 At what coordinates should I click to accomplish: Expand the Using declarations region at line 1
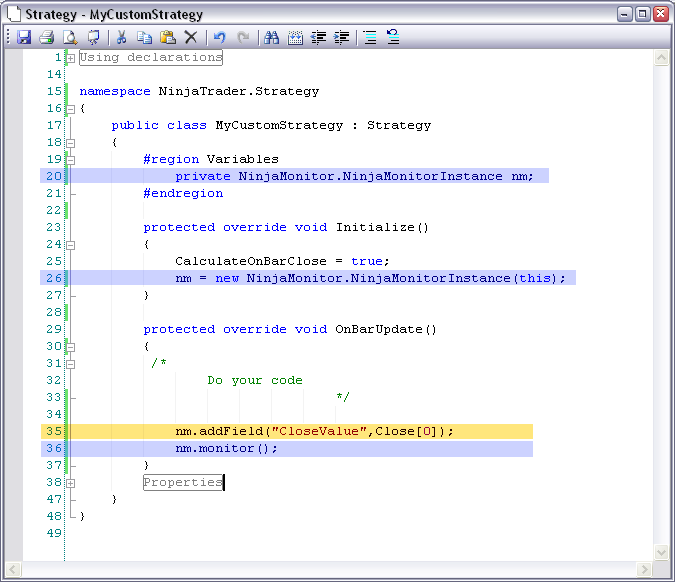[71, 58]
